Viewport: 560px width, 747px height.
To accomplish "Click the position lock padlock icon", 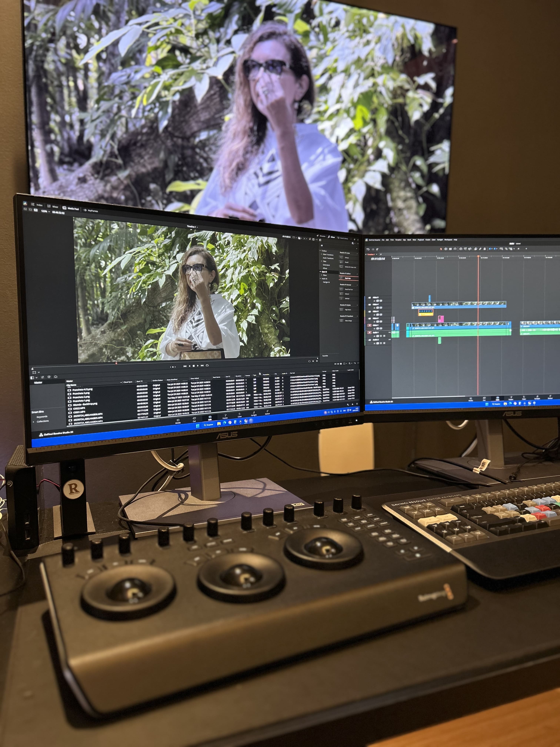I will [x=485, y=249].
